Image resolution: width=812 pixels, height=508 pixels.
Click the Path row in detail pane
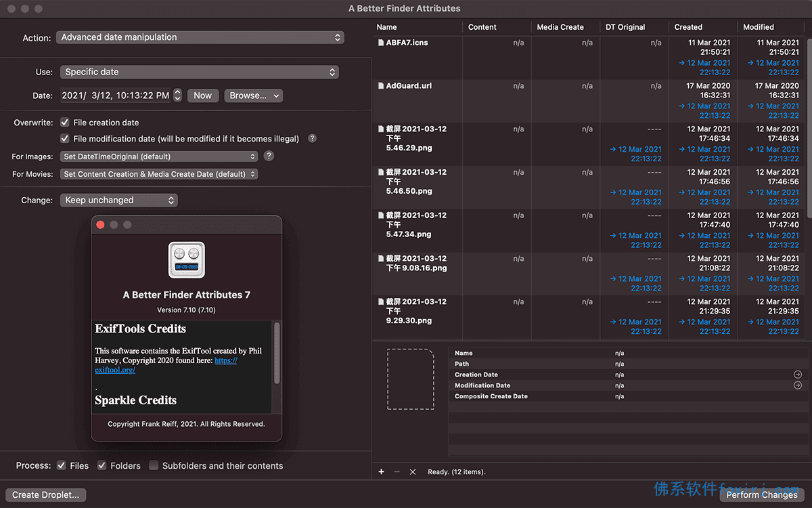click(628, 364)
